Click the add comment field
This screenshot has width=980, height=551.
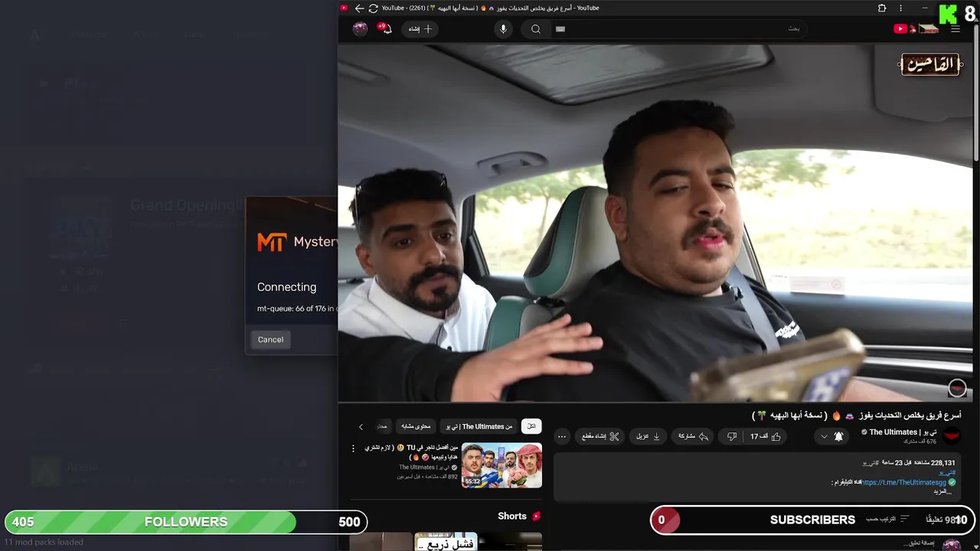tap(919, 543)
